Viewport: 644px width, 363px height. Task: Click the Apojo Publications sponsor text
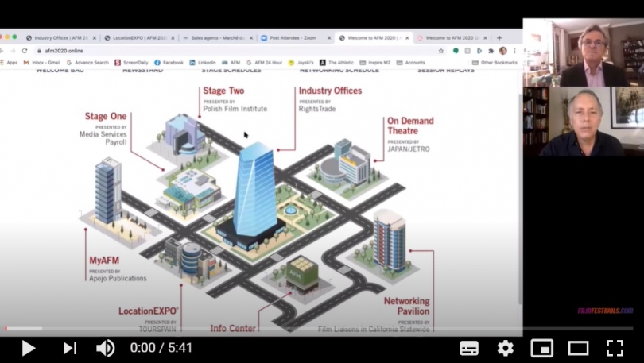point(118,278)
